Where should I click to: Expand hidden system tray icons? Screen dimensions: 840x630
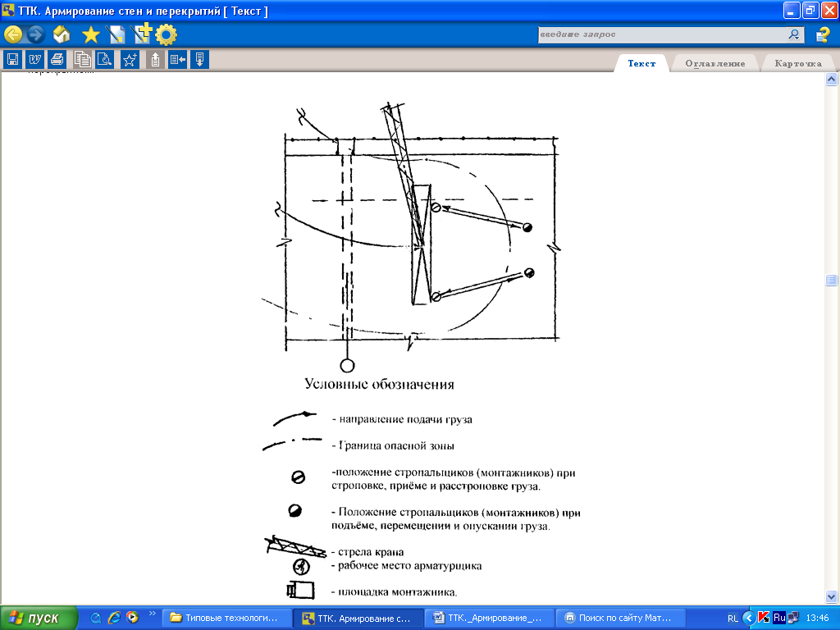pos(749,618)
